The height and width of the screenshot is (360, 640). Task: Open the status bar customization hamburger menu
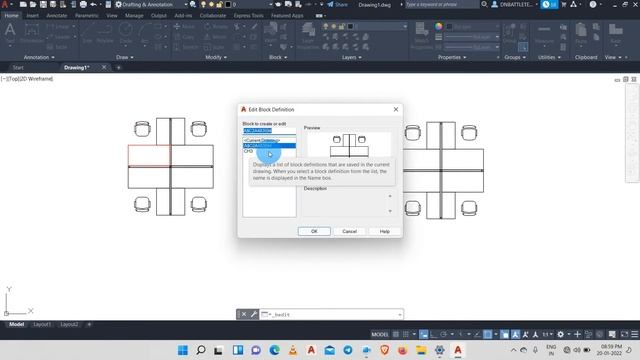(634, 334)
